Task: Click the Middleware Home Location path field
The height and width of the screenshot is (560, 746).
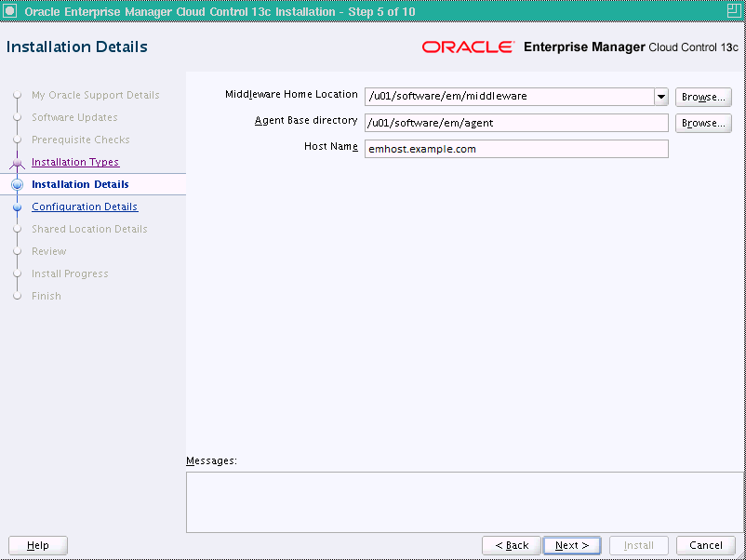Action: 510,97
